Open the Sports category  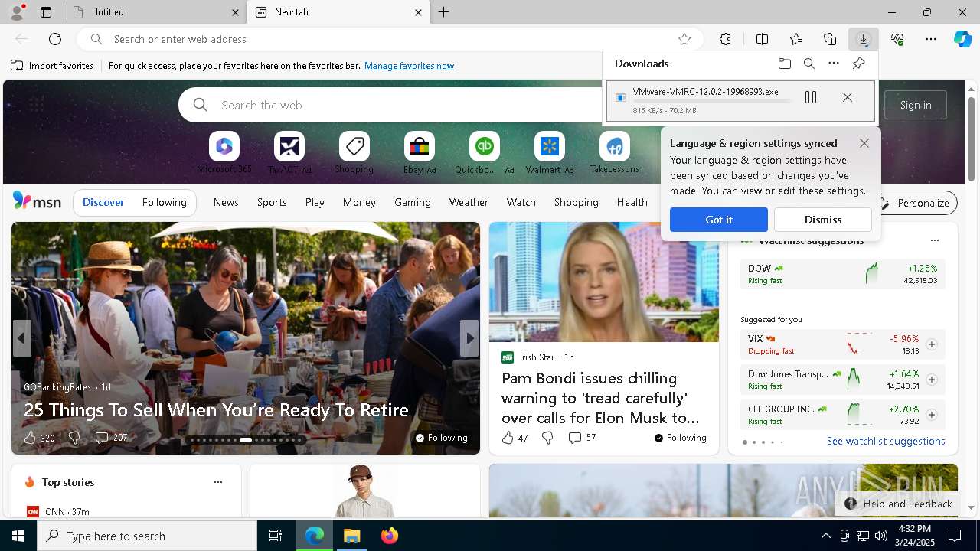272,202
